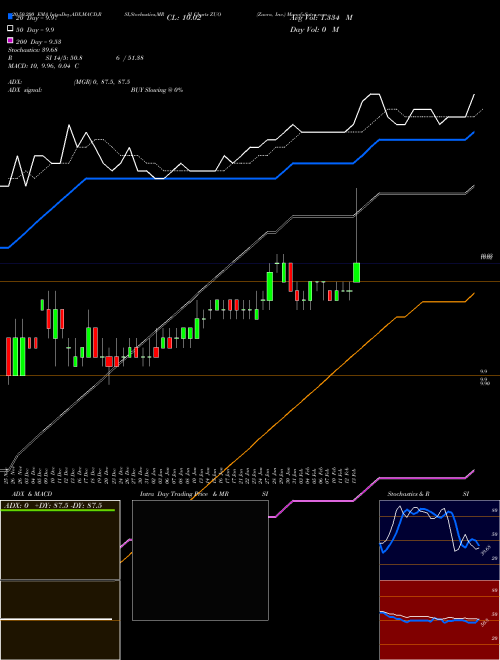Click the 'ADX: 0 +DY: 87.5 -DY: 87.5' header
Screen dimensions: 500x660
click(x=53, y=506)
